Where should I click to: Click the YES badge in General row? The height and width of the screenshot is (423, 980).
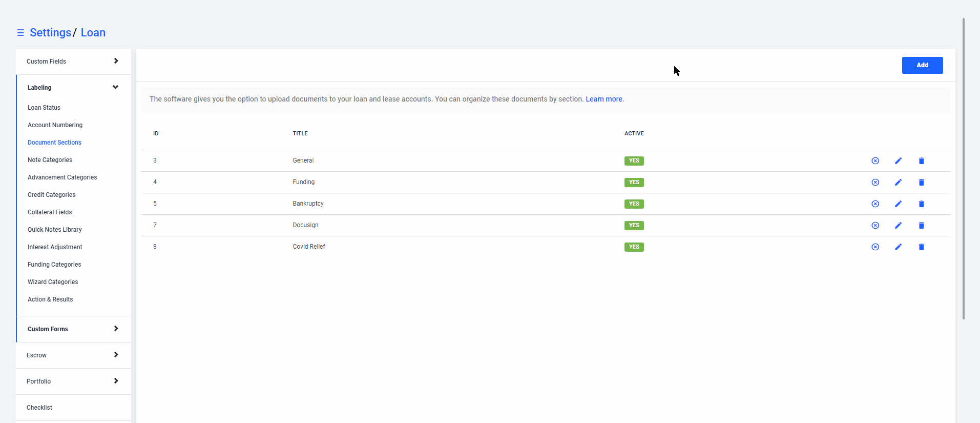tap(634, 161)
